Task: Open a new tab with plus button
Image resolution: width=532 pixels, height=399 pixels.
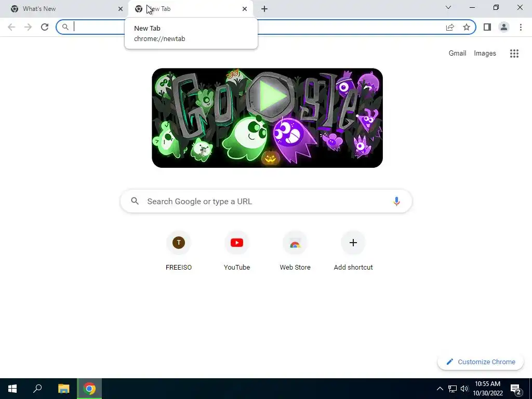Action: pos(264,9)
